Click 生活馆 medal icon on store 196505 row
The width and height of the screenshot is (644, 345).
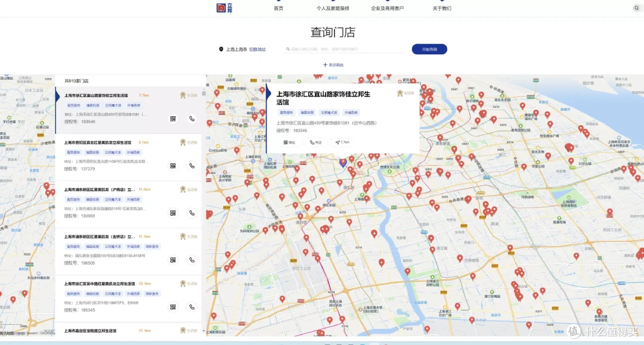click(x=183, y=237)
